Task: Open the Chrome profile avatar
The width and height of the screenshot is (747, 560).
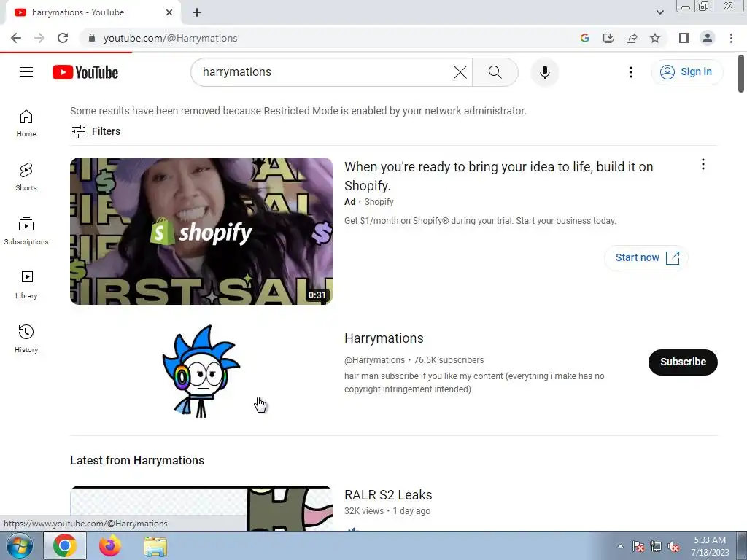Action: pyautogui.click(x=708, y=38)
